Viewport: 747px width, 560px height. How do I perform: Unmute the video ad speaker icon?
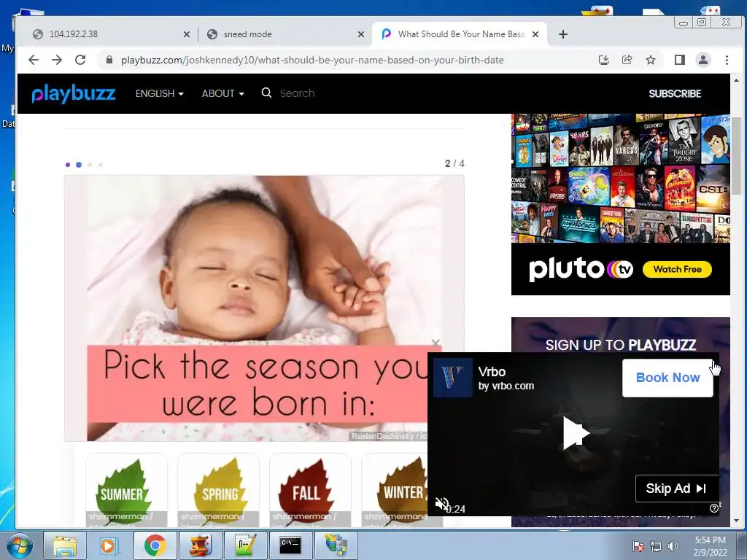coord(441,504)
